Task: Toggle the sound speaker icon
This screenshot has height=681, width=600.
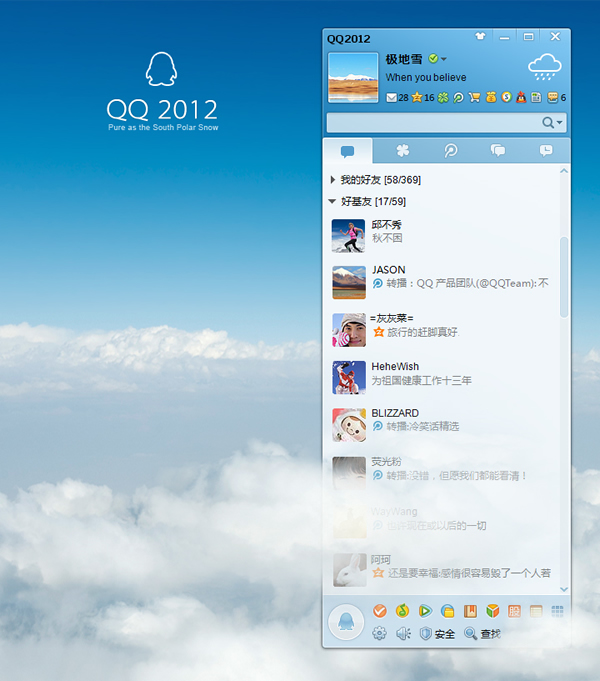Action: tap(403, 634)
